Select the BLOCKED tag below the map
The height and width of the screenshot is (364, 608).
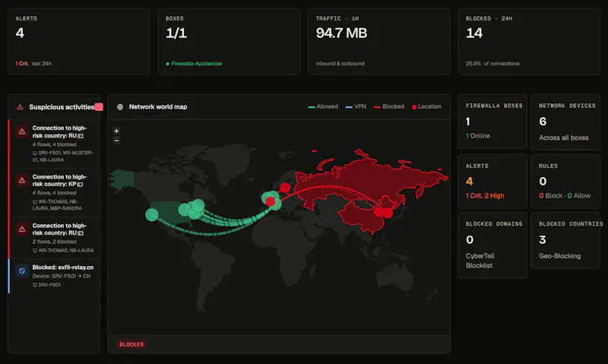click(131, 344)
